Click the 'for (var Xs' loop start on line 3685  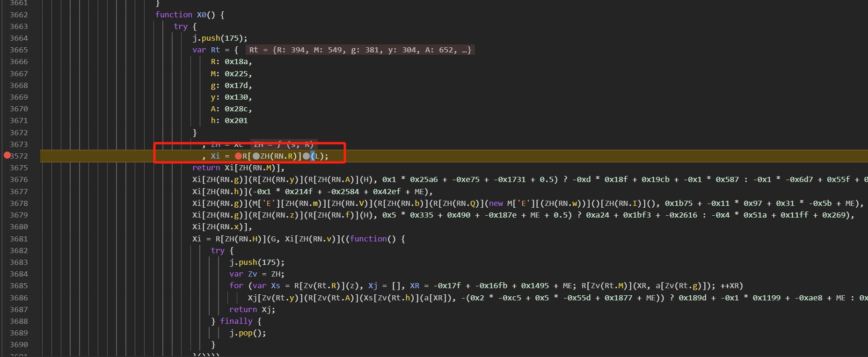tap(255, 285)
